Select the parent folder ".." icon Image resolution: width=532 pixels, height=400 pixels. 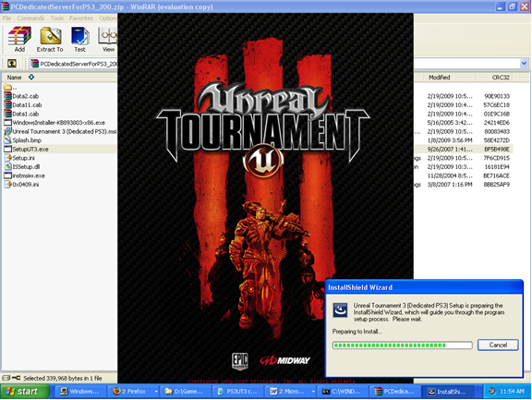tap(7, 88)
